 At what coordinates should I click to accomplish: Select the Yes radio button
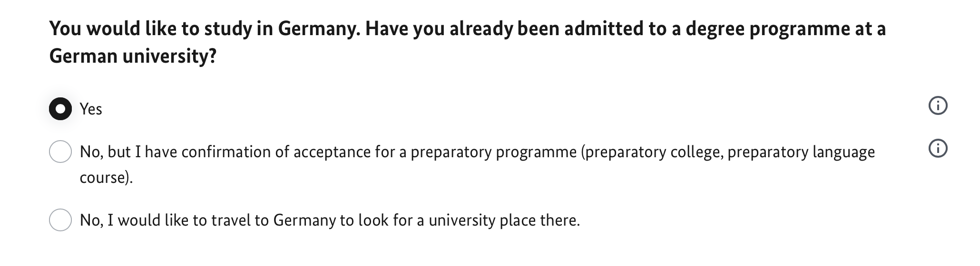pyautogui.click(x=60, y=109)
